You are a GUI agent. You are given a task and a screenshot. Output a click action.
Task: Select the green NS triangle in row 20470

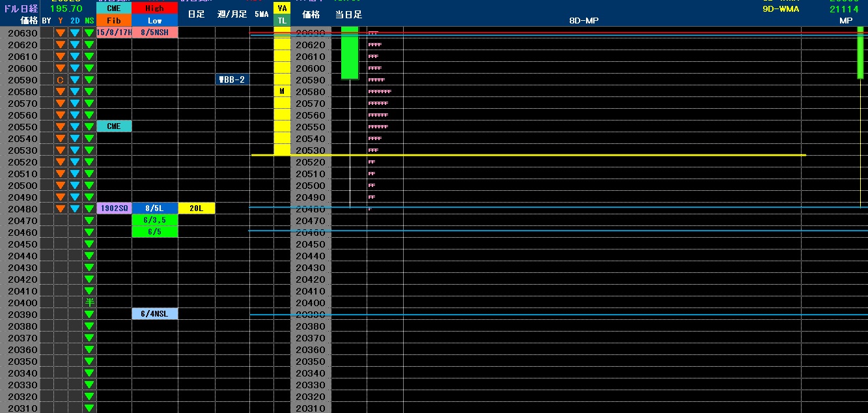[89, 220]
